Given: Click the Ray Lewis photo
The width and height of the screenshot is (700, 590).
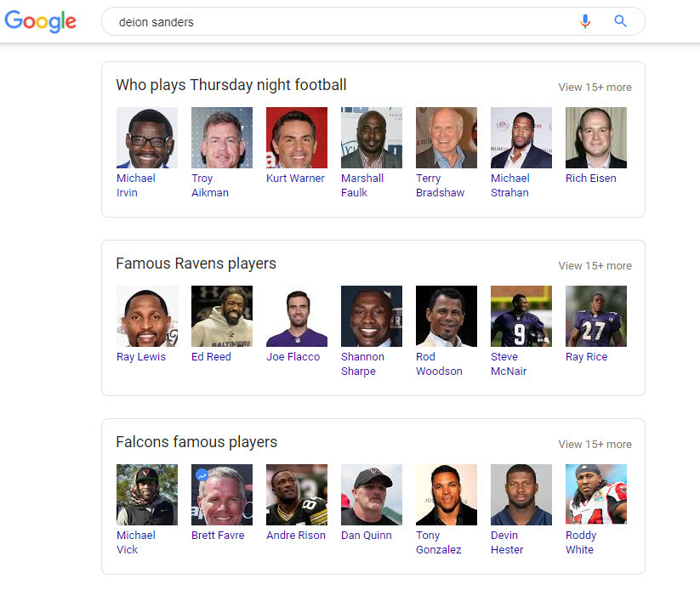Looking at the screenshot, I should (x=147, y=316).
